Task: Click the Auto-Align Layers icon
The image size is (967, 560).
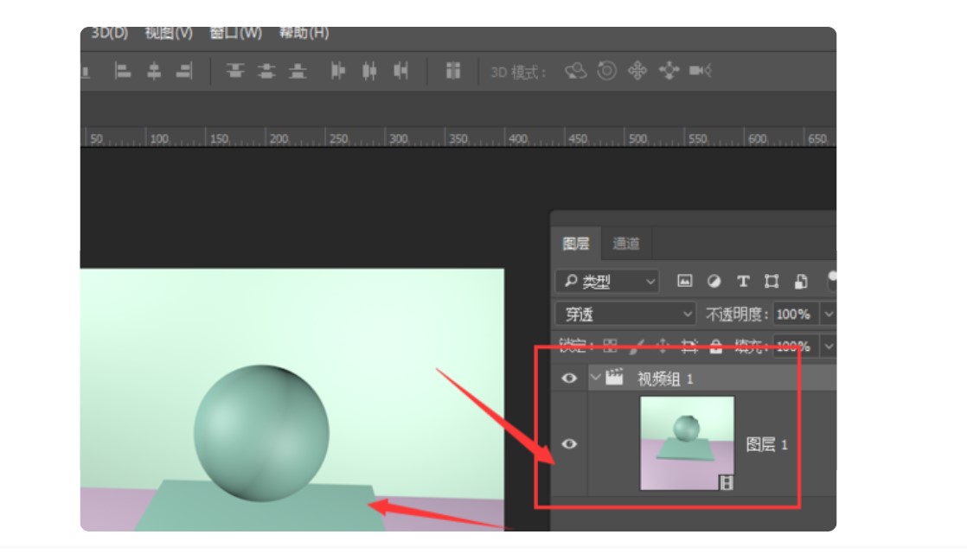Action: click(453, 71)
